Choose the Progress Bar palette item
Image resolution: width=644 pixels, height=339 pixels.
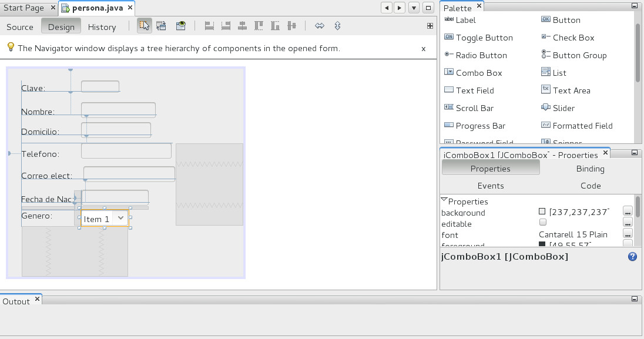480,126
